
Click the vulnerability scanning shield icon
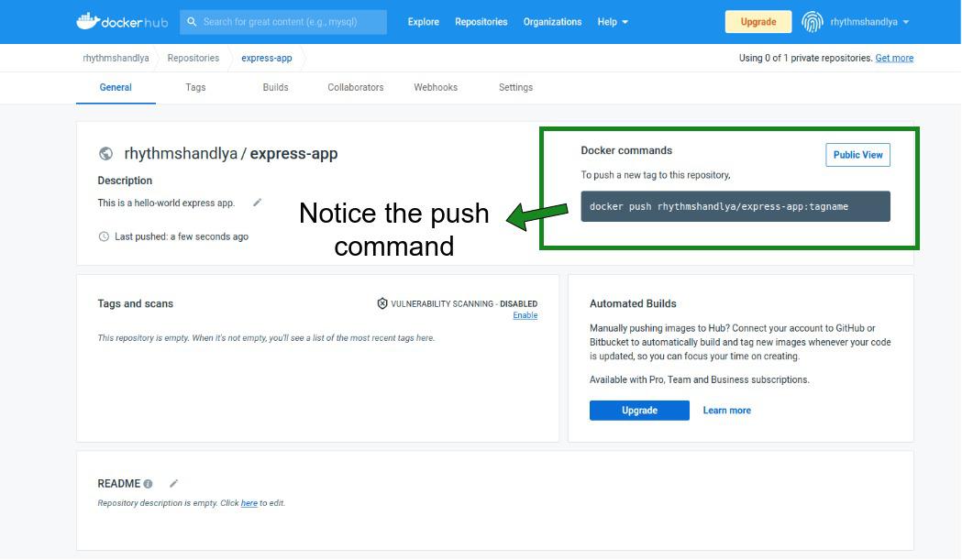382,303
